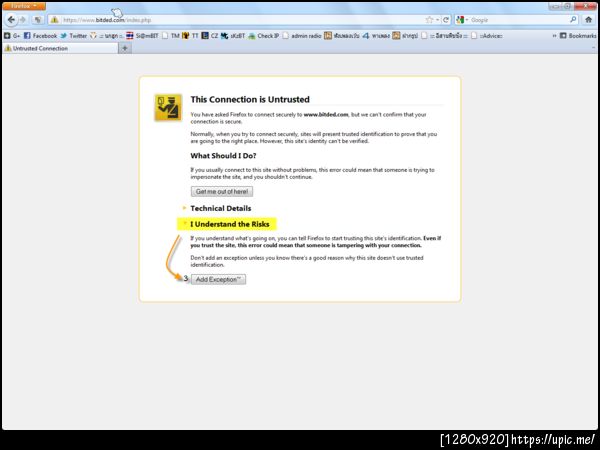The height and width of the screenshot is (450, 600).
Task: Click the magnifier search icon
Action: tap(573, 20)
